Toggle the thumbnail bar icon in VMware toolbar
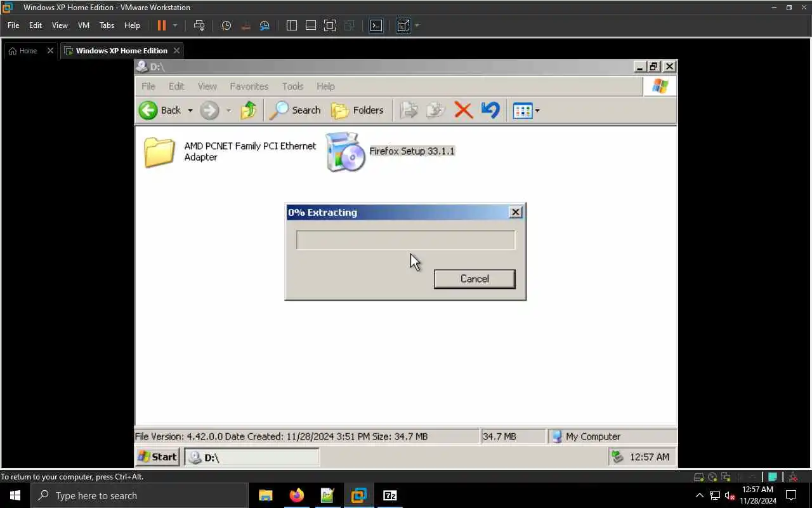The image size is (812, 508). point(311,25)
